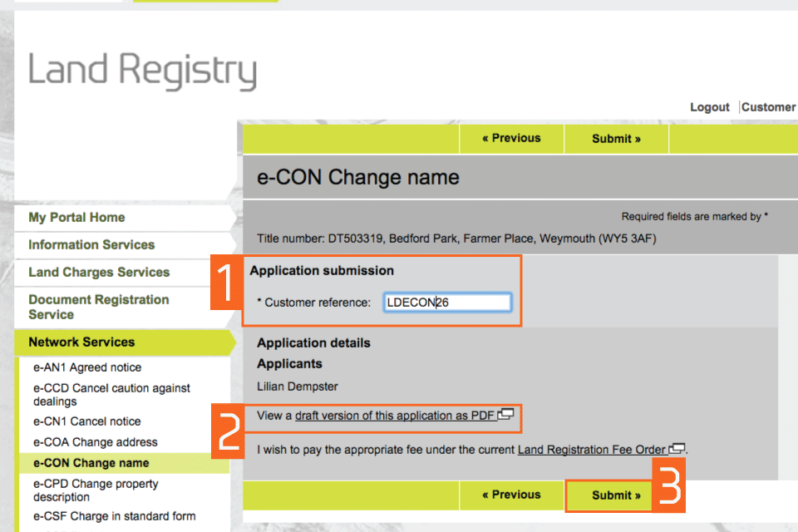Select Document Registration Service menu
The height and width of the screenshot is (532, 798).
click(x=98, y=307)
